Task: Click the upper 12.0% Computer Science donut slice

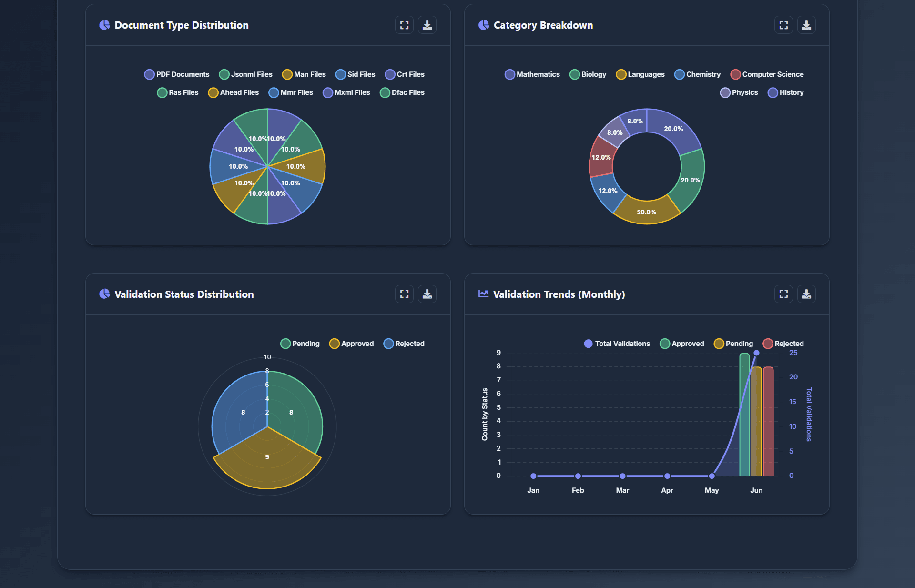Action: [x=601, y=157]
